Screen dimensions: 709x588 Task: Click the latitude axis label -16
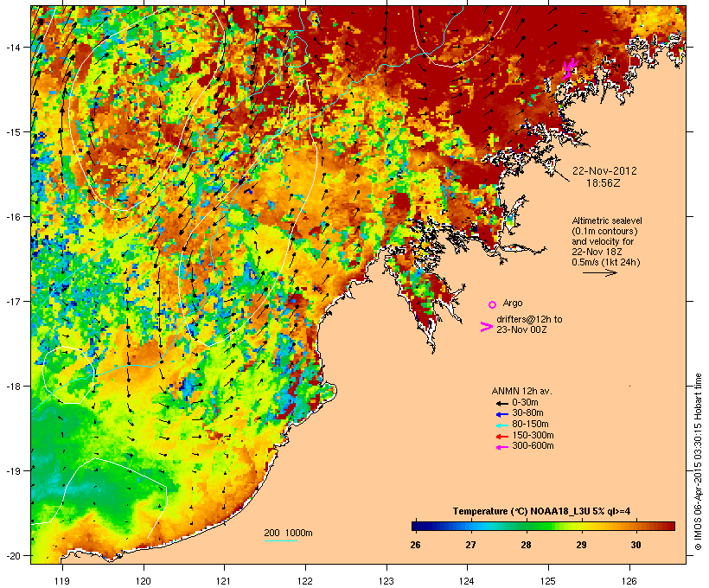point(12,217)
